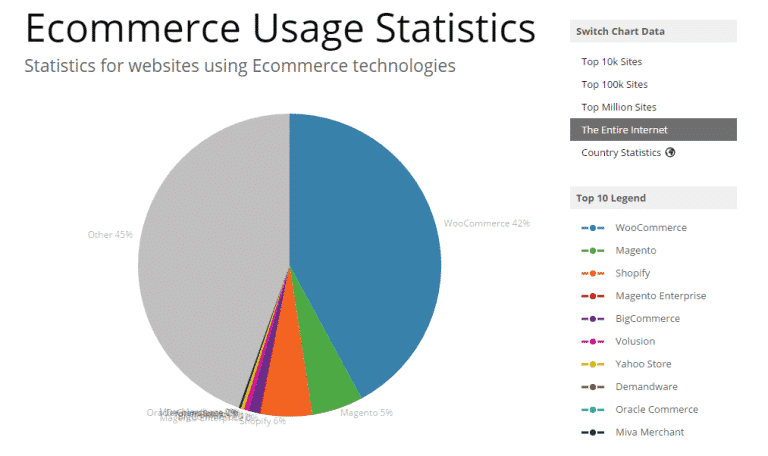
Task: Click Miva Merchant dark legend marker
Action: click(x=593, y=432)
